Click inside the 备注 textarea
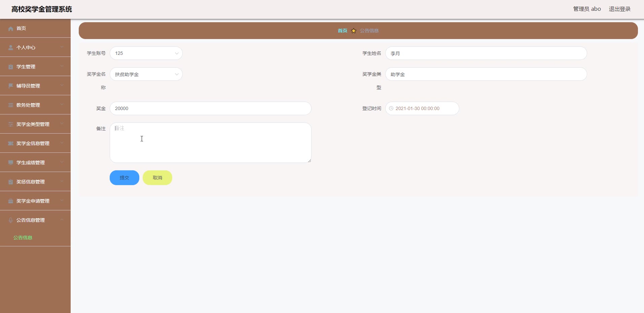The height and width of the screenshot is (313, 644). [211, 143]
